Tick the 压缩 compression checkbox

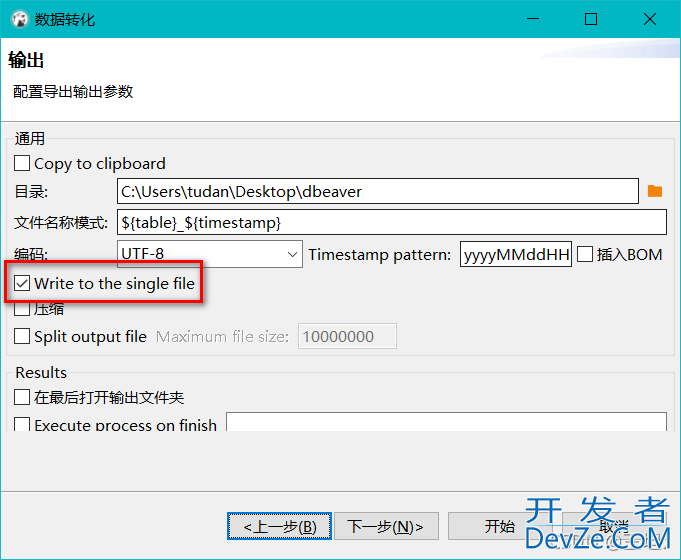pos(22,309)
